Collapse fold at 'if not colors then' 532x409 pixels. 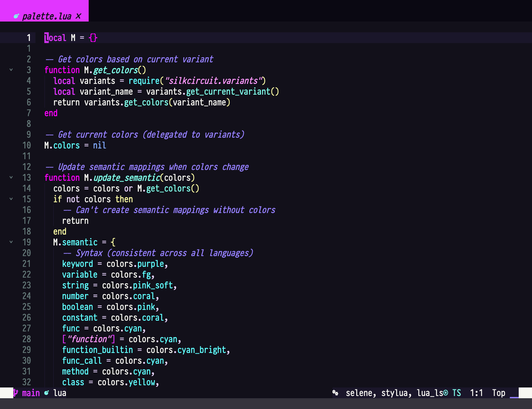11,199
